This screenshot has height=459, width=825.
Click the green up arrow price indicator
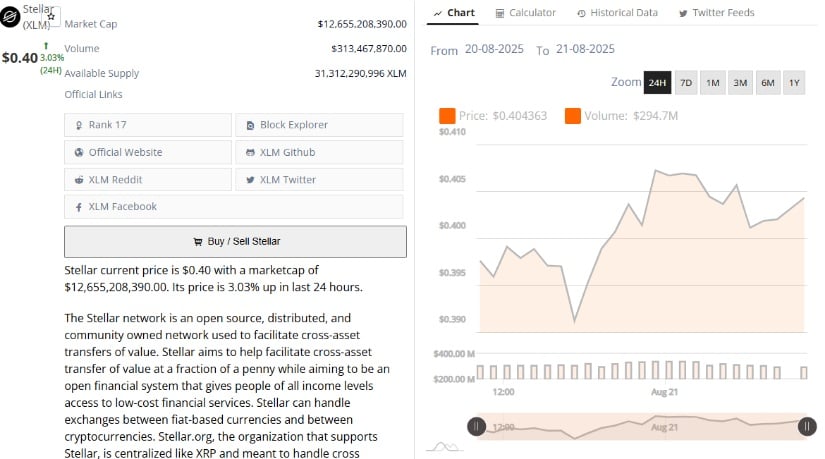[46, 46]
